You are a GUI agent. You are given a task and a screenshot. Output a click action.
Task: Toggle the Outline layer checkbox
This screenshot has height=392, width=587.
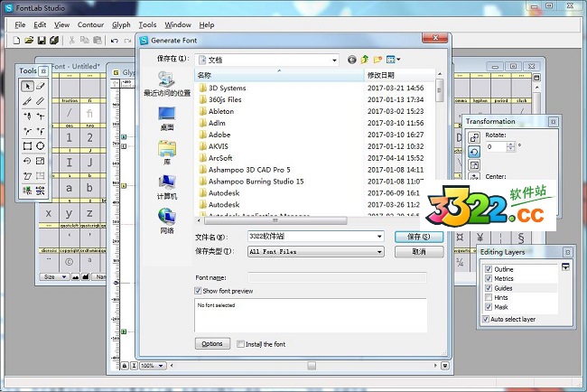[489, 269]
